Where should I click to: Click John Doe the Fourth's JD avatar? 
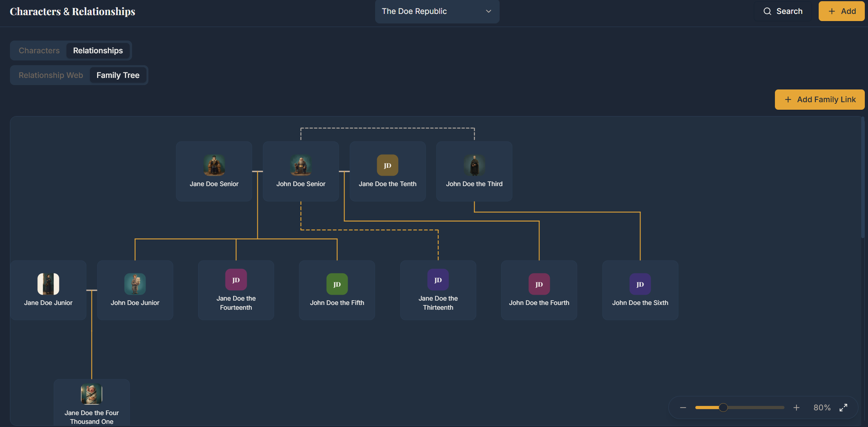coord(539,284)
